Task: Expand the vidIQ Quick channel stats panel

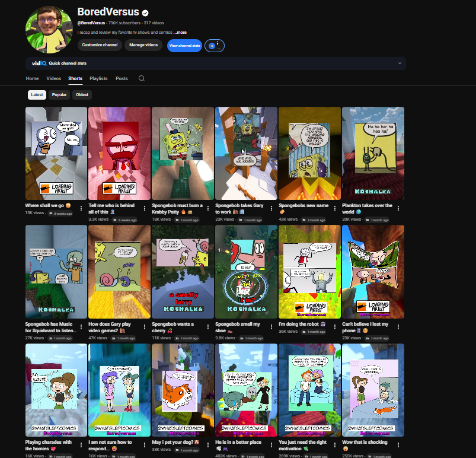Action: (x=400, y=63)
